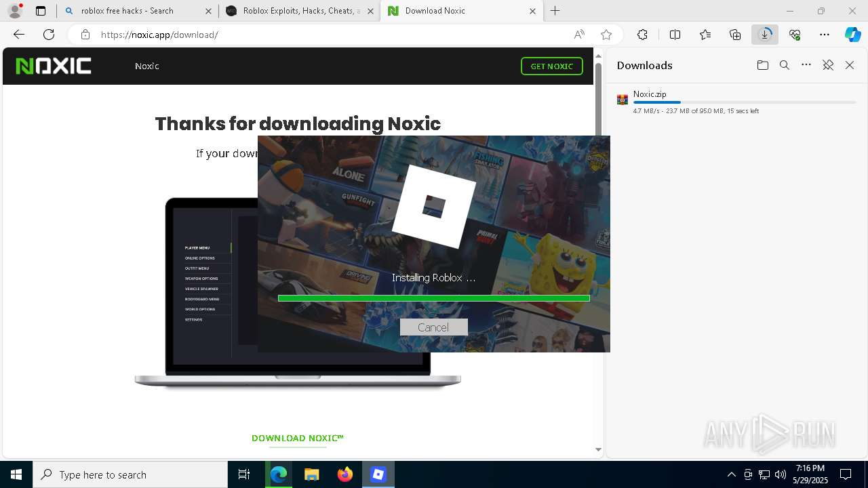Open the Copilot sidebar icon

point(853,35)
